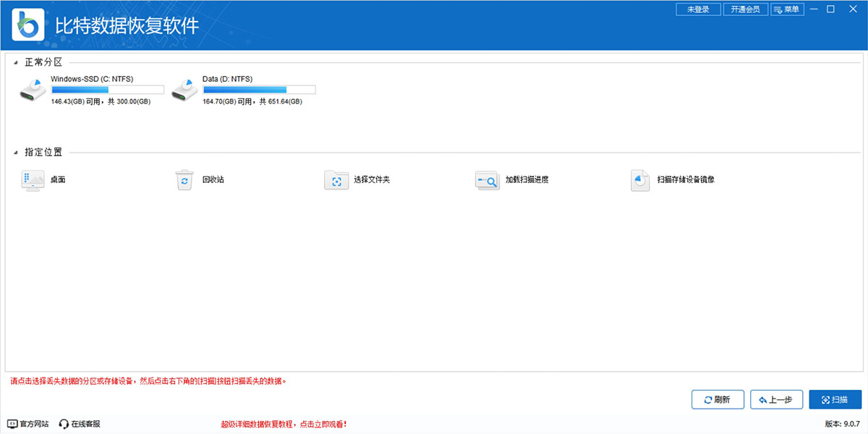Click the app logo in title bar
Viewport: 868px width, 434px height.
coord(28,25)
